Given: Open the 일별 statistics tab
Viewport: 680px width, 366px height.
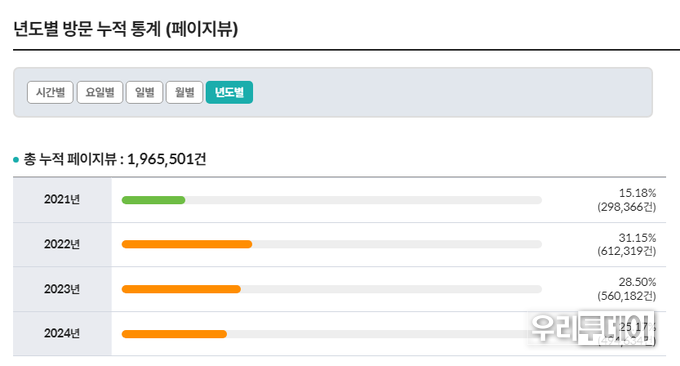Looking at the screenshot, I should (x=144, y=92).
